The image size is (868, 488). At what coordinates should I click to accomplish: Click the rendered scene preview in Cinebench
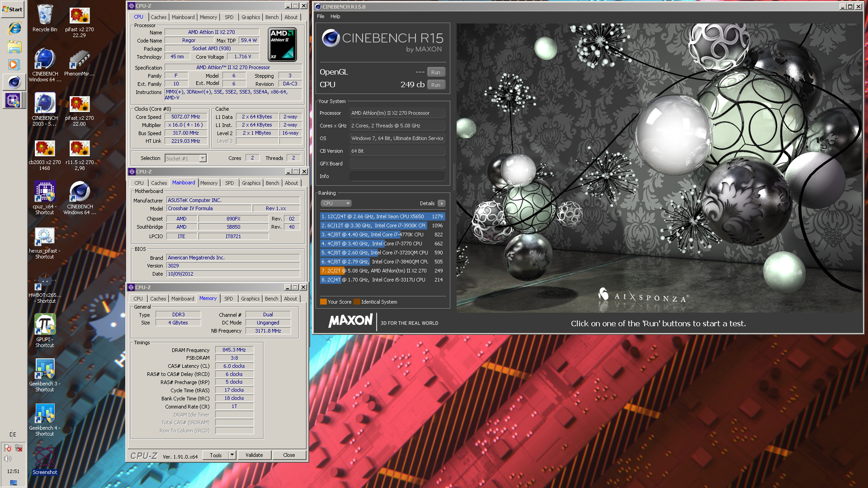pos(658,168)
